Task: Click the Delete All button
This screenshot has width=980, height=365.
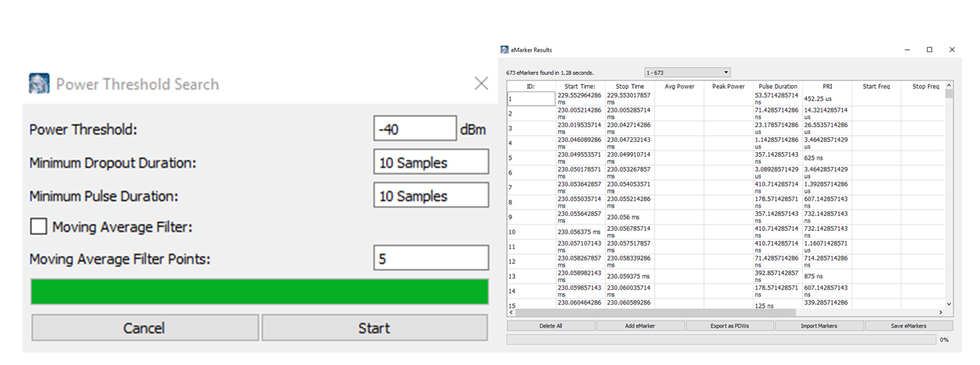Action: point(550,326)
